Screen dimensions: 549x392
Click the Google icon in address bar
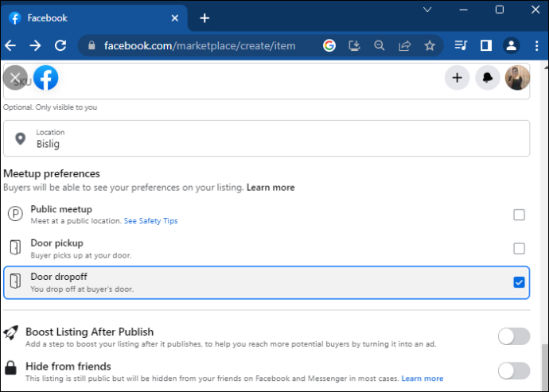pos(329,45)
